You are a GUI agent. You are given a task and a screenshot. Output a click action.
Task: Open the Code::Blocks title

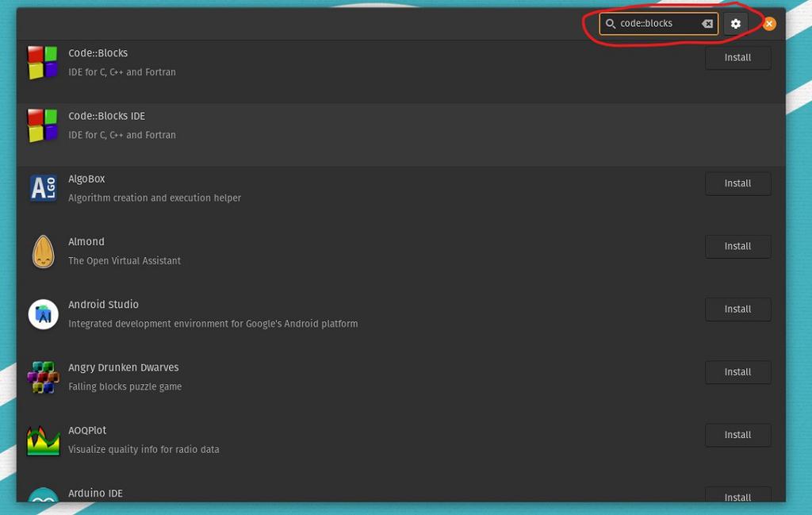(x=98, y=53)
